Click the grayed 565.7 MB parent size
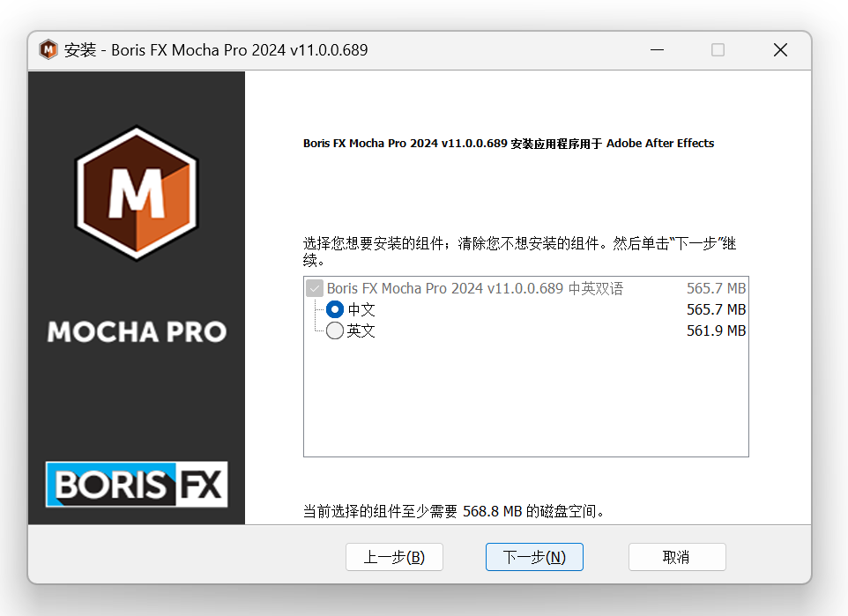This screenshot has width=848, height=616. (x=716, y=288)
